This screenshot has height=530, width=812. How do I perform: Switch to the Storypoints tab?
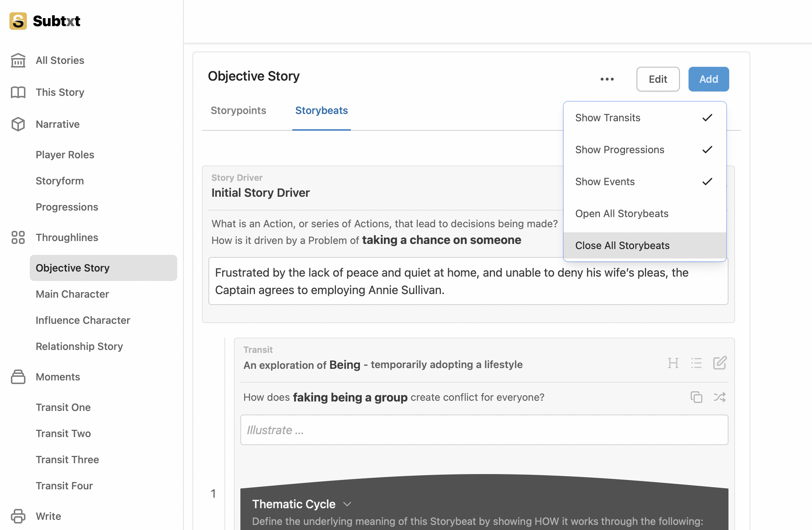tap(238, 110)
